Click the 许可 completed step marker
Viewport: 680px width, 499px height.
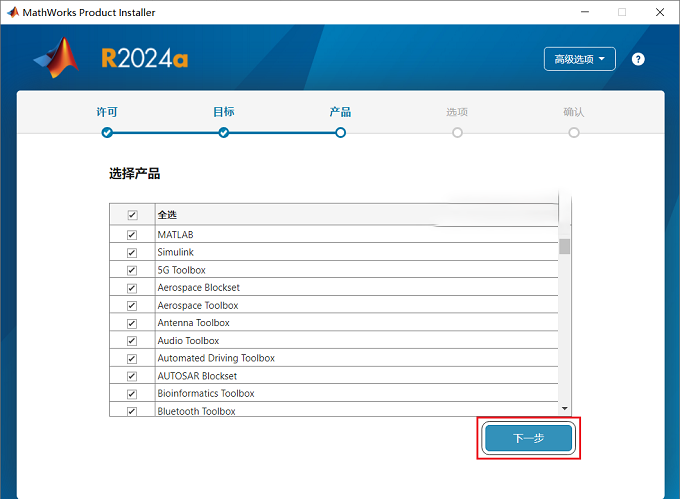click(x=107, y=133)
